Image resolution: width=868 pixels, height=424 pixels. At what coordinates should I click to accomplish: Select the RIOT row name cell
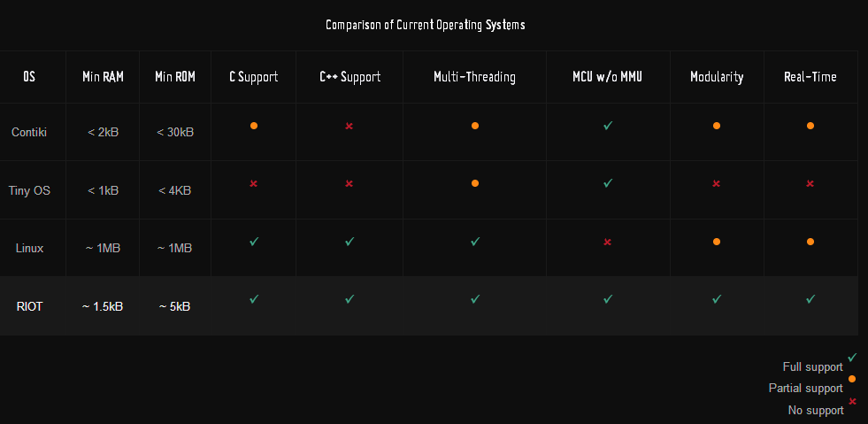29,306
